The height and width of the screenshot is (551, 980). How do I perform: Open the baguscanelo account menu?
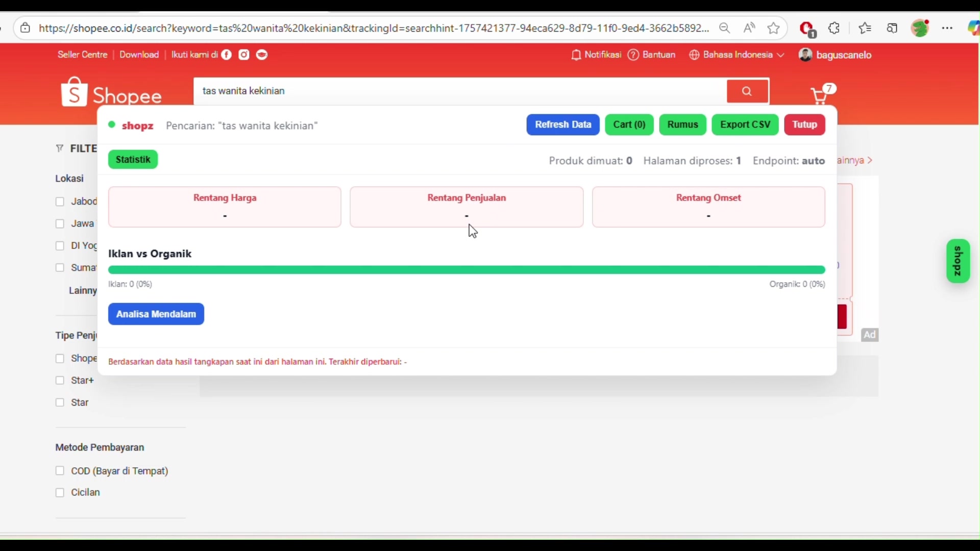pos(835,55)
